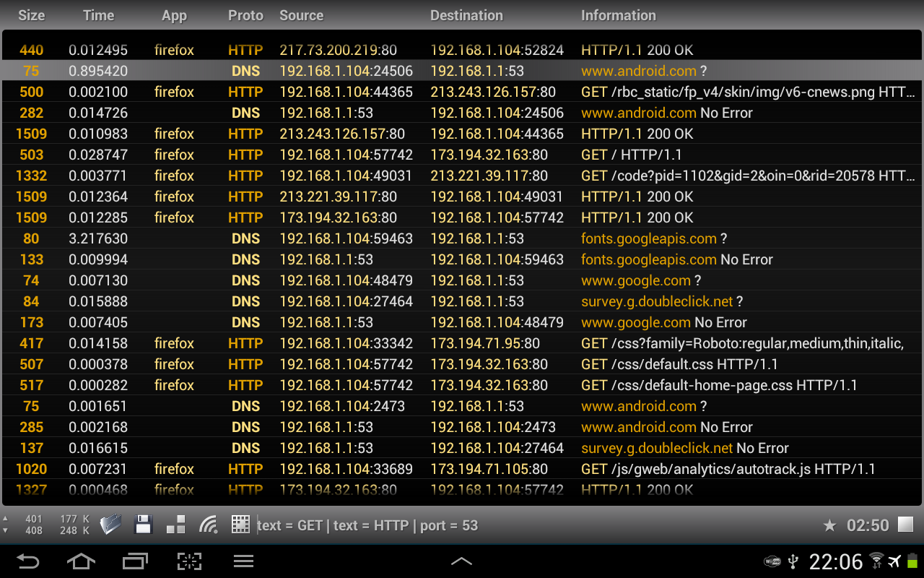
Task: Tap source address 192.168.1.104:2473
Action: point(342,406)
